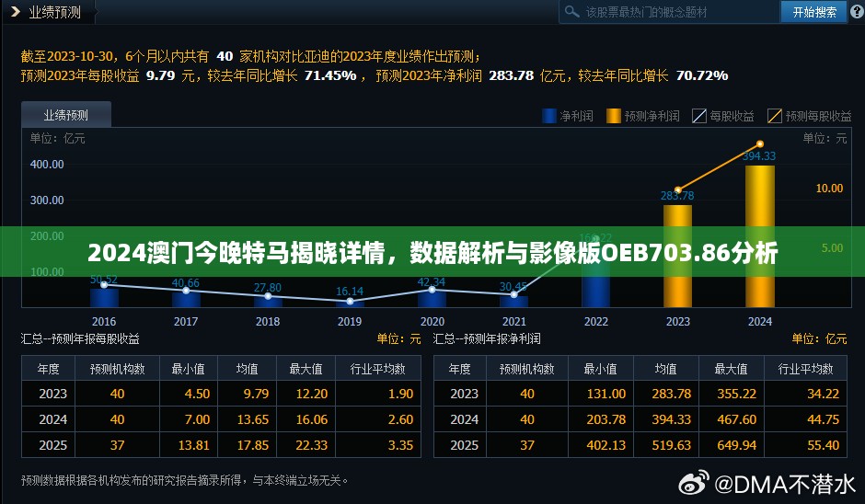Viewport: 865px width, 504px height.
Task: Click the 2017 x-axis label
Action: click(186, 322)
